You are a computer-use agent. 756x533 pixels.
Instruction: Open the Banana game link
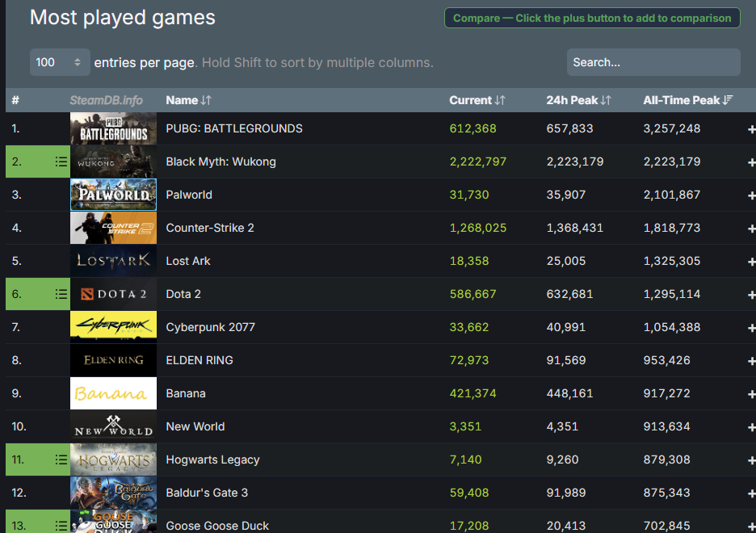[x=186, y=393]
